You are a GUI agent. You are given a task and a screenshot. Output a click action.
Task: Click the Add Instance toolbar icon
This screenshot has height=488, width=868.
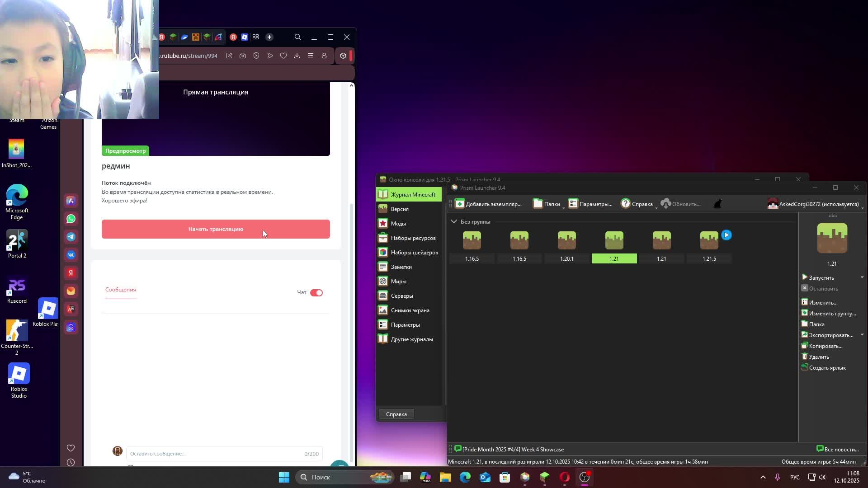460,204
